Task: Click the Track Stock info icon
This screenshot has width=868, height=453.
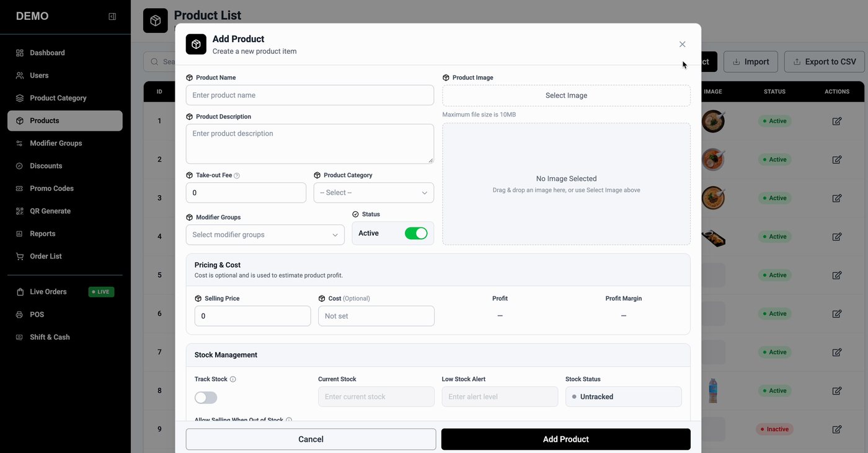Action: coord(233,379)
